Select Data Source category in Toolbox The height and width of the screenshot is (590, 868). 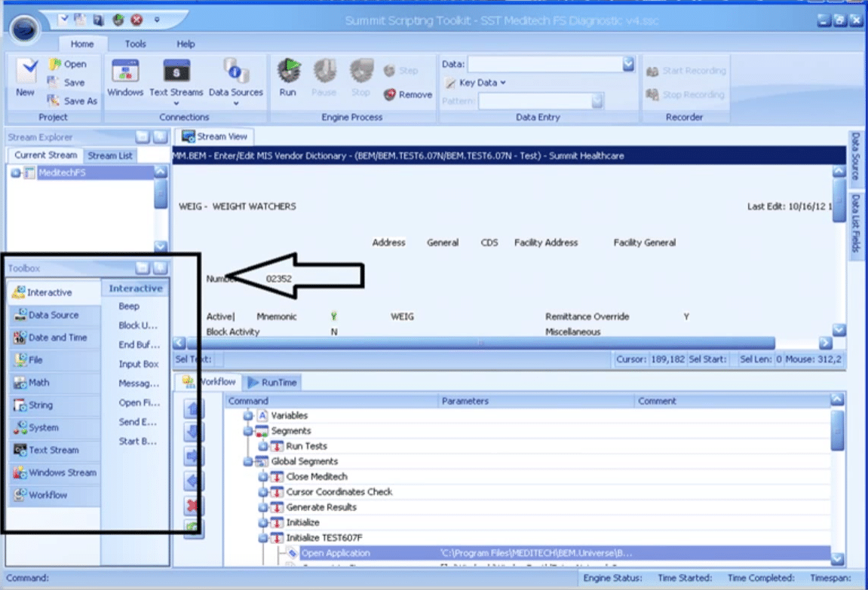(54, 315)
